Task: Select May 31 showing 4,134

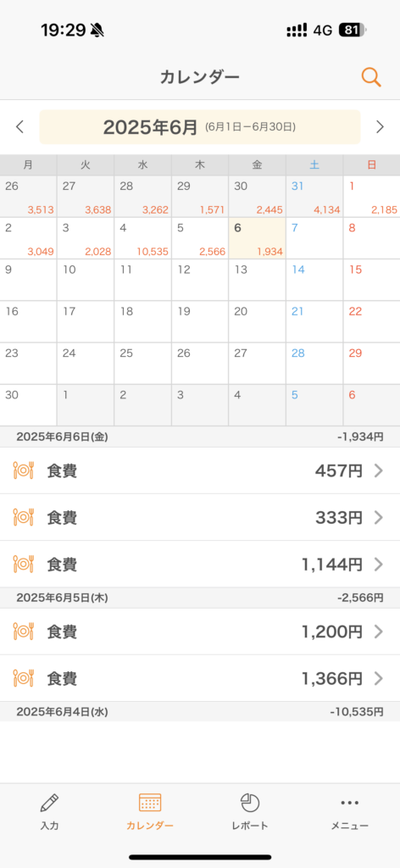Action: [x=314, y=197]
